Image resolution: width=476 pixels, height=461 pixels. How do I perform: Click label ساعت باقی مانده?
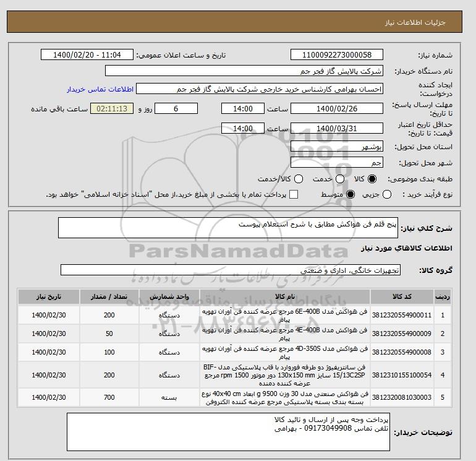point(59,109)
